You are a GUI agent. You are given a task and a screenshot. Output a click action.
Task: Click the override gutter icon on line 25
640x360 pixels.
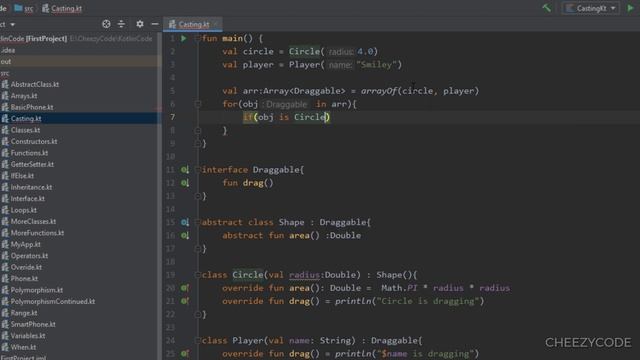click(185, 353)
